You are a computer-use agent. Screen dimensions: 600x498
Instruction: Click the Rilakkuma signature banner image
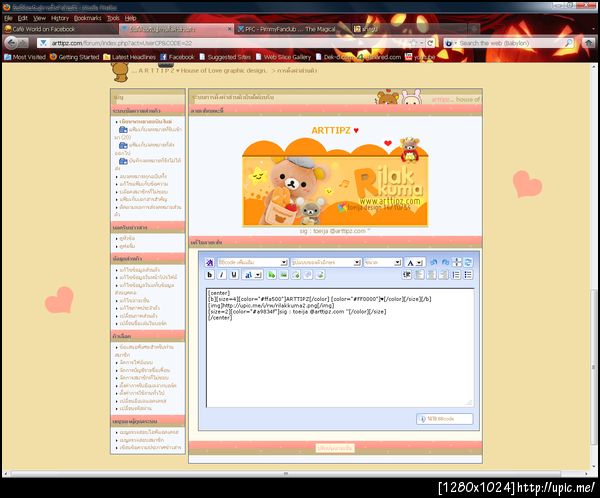335,182
